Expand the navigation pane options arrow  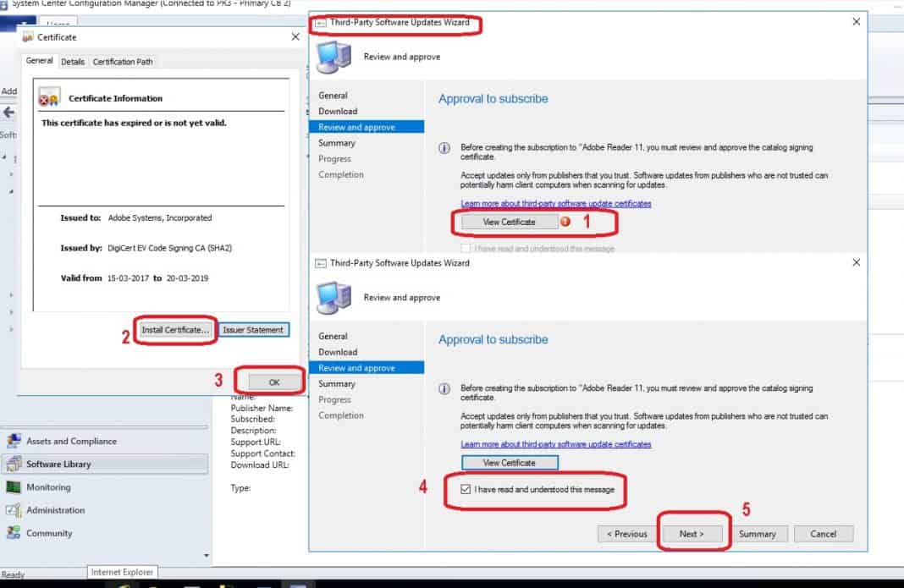207,556
